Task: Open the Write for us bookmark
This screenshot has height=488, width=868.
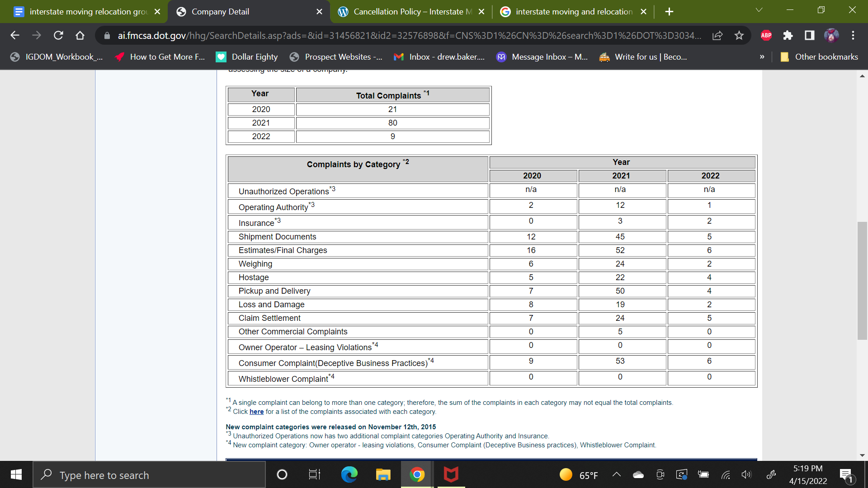Action: tap(643, 57)
